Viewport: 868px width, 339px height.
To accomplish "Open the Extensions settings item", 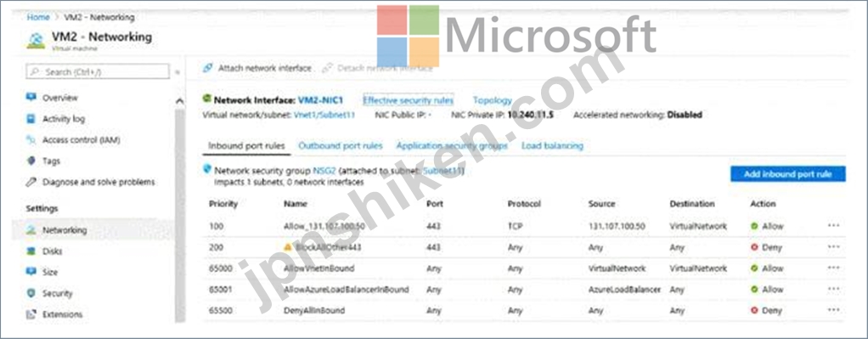I will 62,314.
